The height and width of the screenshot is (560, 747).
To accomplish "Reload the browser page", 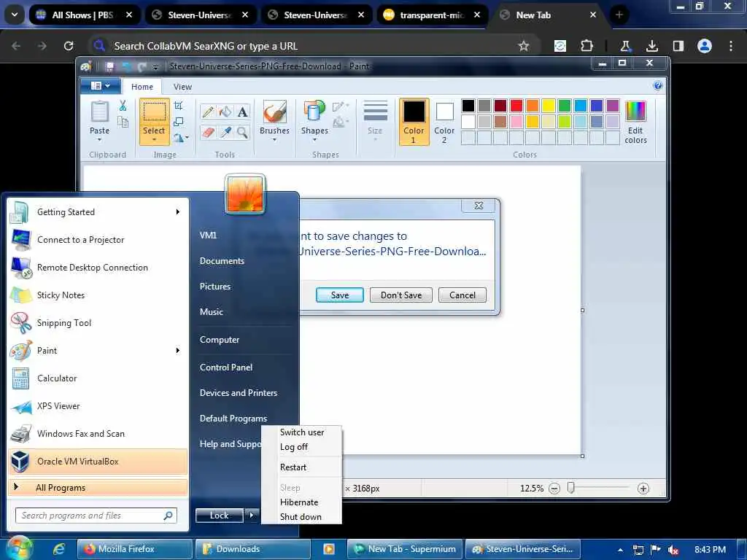I will 69,46.
